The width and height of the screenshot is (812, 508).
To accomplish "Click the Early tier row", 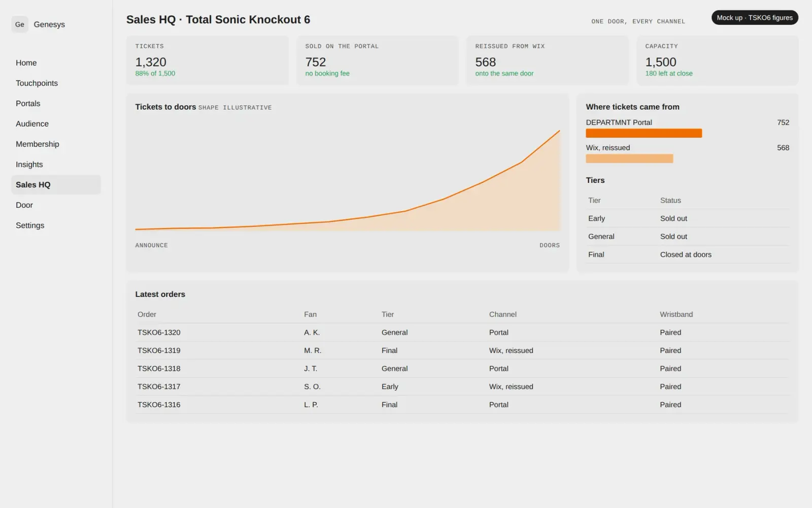I will [688, 218].
